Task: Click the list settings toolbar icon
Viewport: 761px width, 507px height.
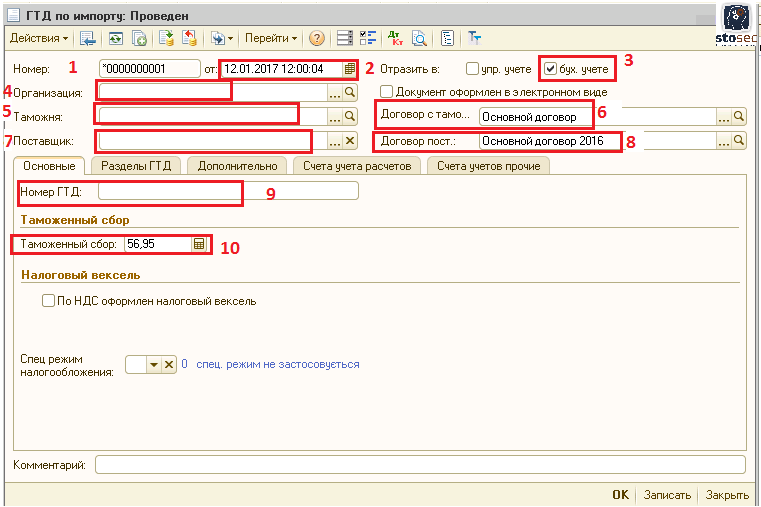Action: pyautogui.click(x=345, y=38)
